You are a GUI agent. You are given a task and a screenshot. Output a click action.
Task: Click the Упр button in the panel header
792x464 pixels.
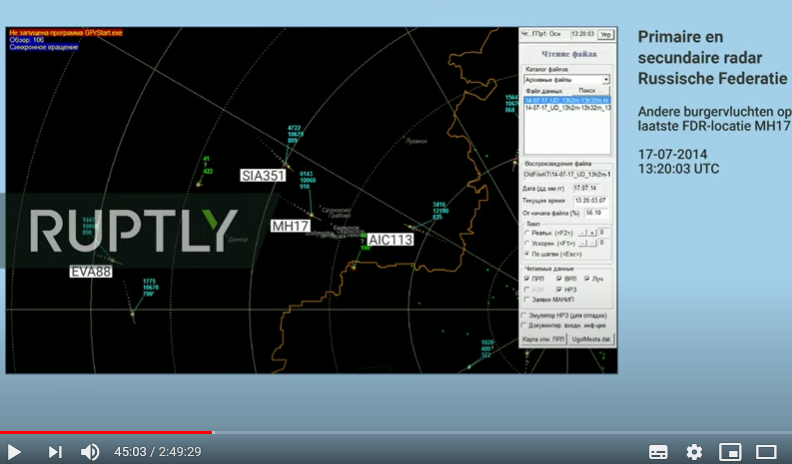(606, 34)
